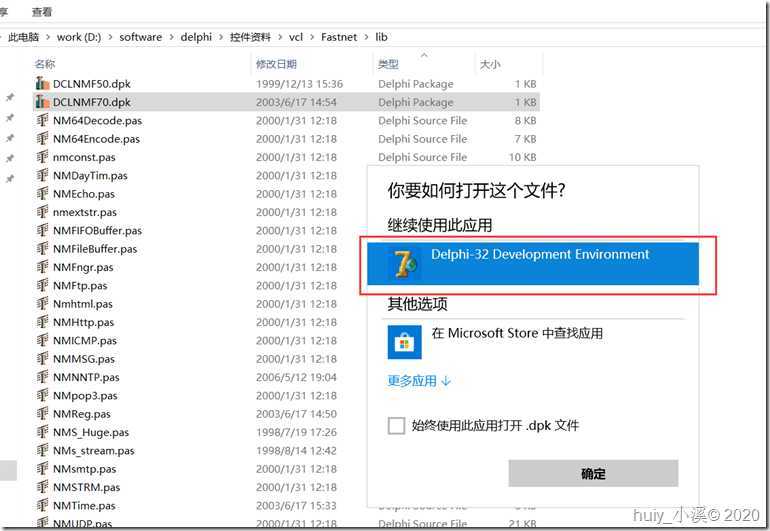Open breadcrumb chevron after vcl
The image size is (770, 531).
(312, 37)
